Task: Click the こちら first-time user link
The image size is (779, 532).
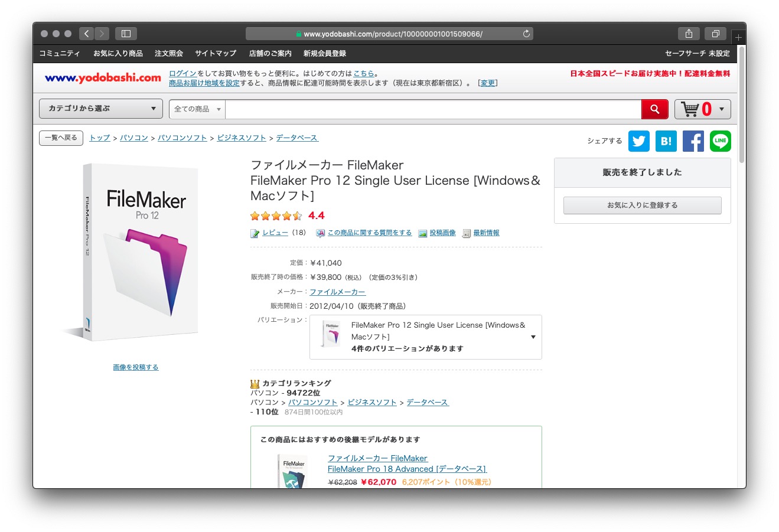Action: (364, 74)
